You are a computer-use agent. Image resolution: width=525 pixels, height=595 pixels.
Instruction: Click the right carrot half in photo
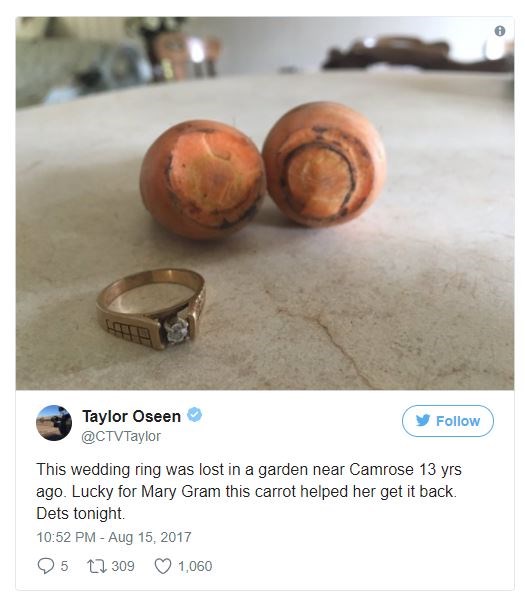click(x=324, y=164)
